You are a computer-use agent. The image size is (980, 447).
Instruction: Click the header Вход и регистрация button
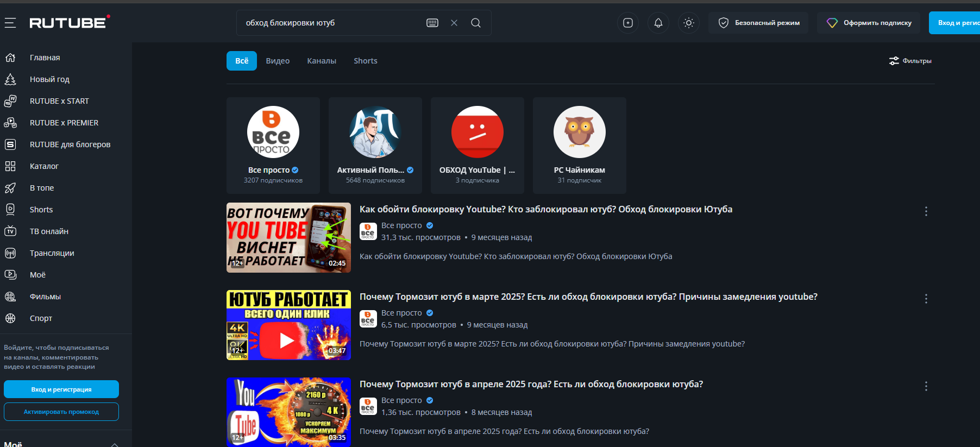(x=954, y=23)
